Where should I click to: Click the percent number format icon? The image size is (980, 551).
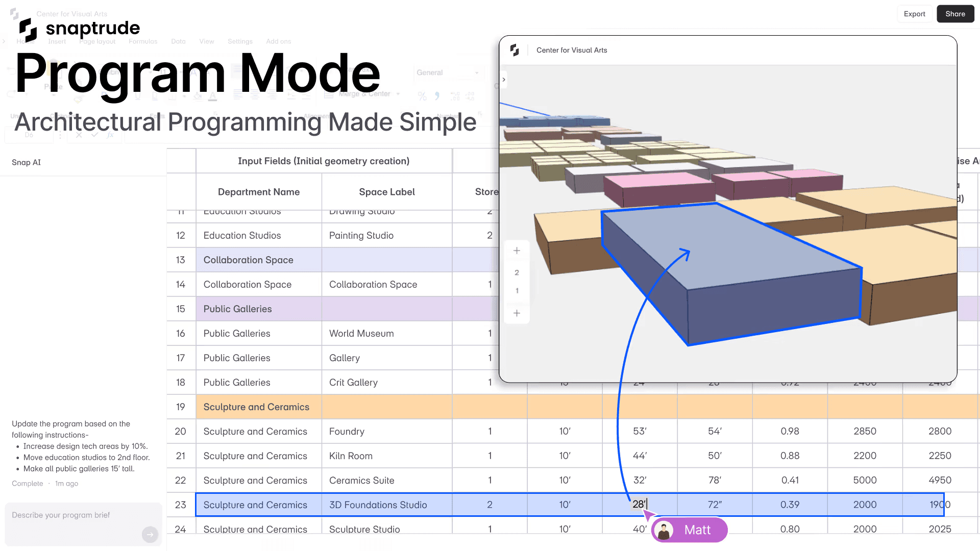(x=422, y=95)
